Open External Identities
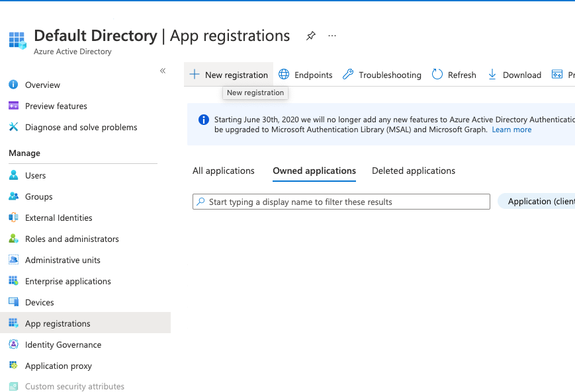The height and width of the screenshot is (392, 575). point(59,218)
